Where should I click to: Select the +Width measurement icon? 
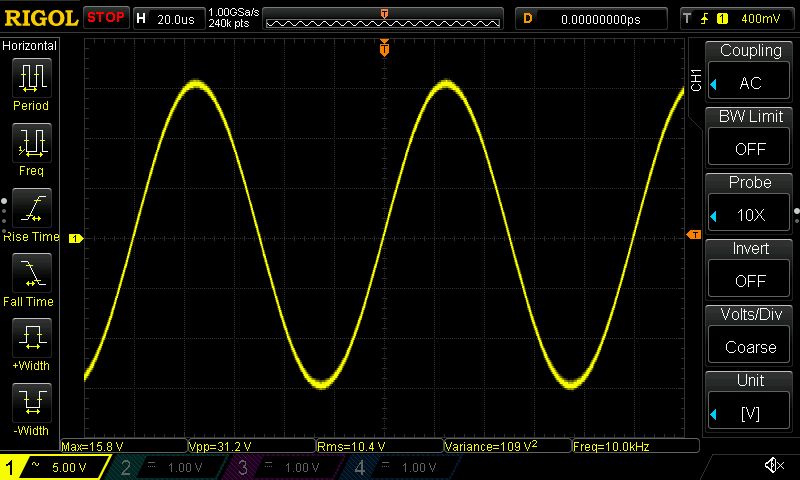click(x=31, y=336)
